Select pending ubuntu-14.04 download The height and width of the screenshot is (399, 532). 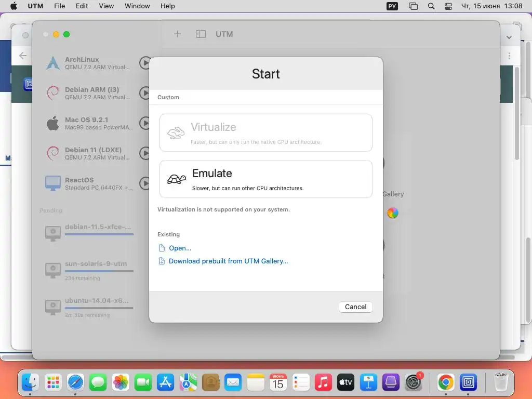coord(89,307)
